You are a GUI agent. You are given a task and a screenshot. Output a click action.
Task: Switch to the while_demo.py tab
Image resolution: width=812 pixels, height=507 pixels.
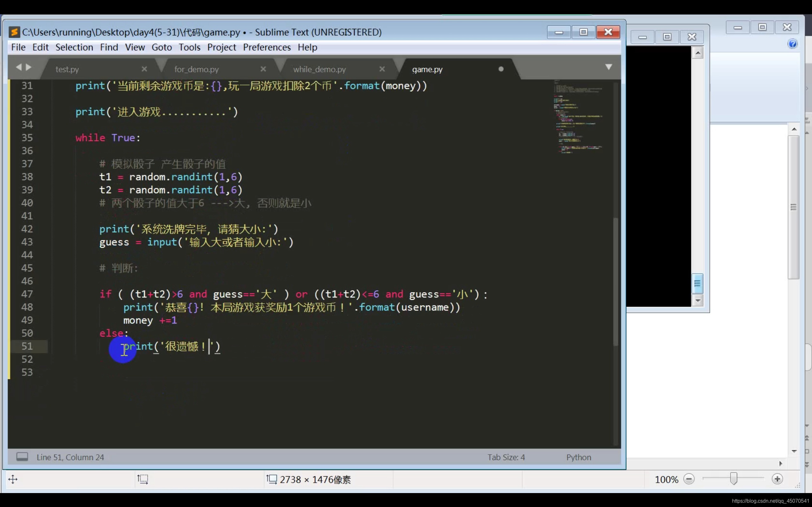point(319,69)
